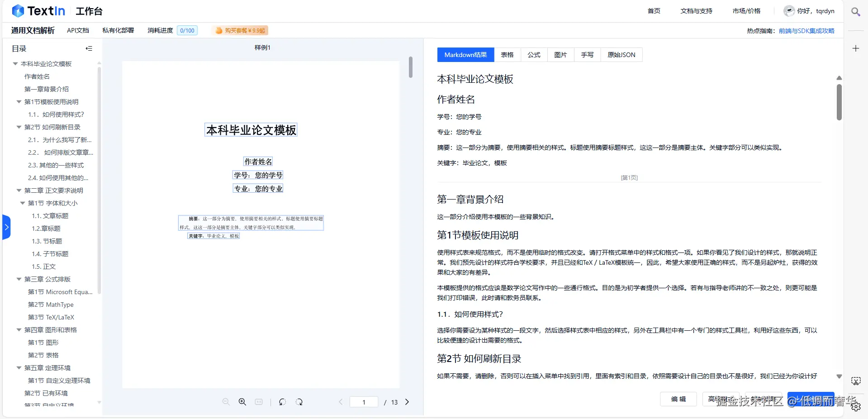
Task: Open the settings gear in the right sidebar
Action: click(x=856, y=407)
